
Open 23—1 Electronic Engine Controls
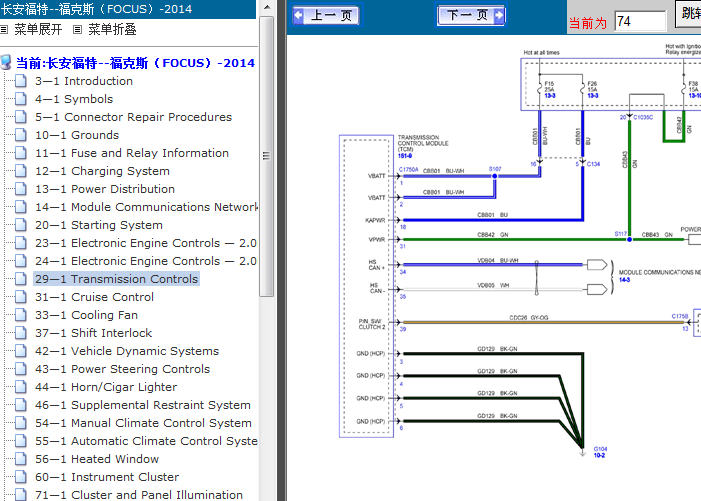(146, 243)
